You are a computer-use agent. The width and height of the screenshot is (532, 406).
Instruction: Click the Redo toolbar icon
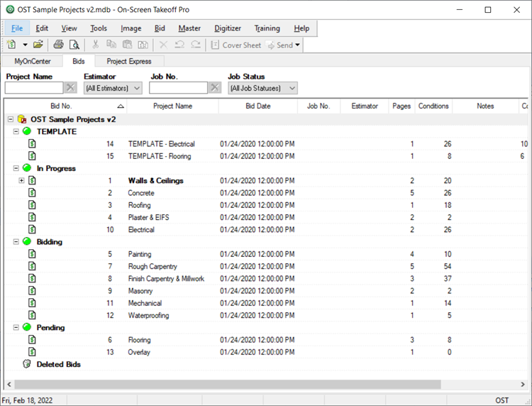point(196,45)
